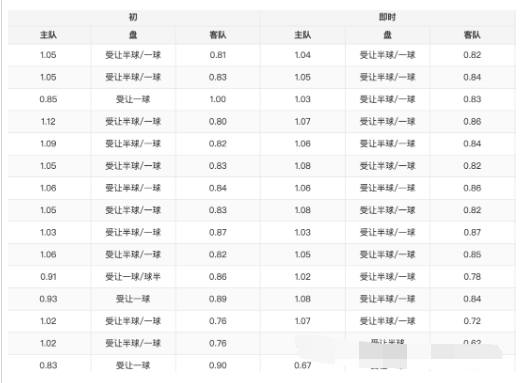Select the 0.81 initial away odds
Image resolution: width=526 pixels, height=383 pixels.
tap(218, 55)
